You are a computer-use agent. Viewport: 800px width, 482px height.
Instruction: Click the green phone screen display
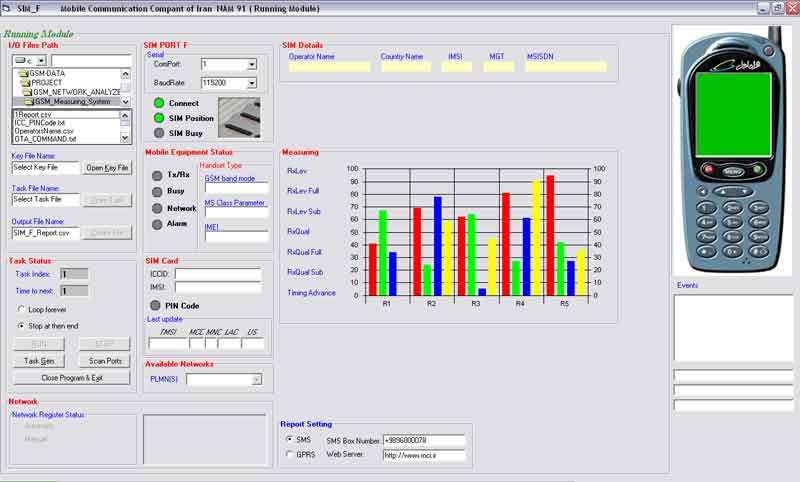point(733,114)
